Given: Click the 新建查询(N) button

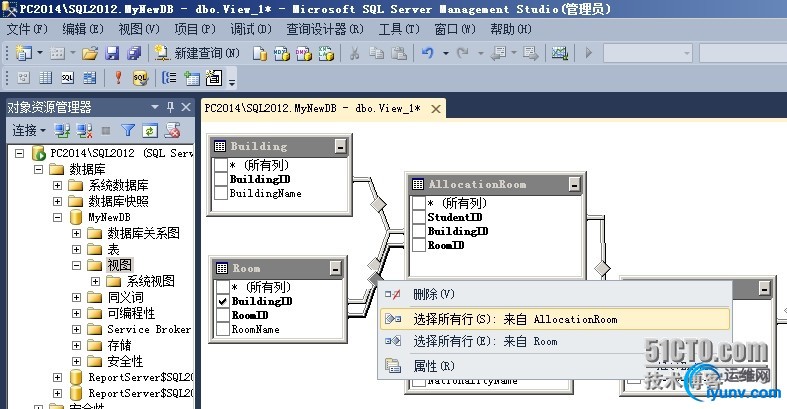Looking at the screenshot, I should 197,53.
